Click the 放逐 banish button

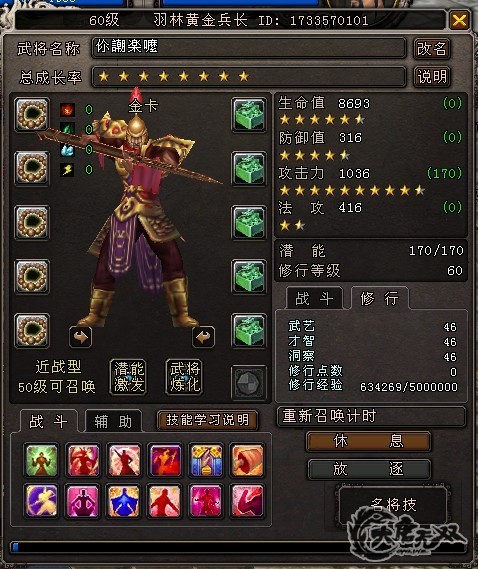[368, 469]
